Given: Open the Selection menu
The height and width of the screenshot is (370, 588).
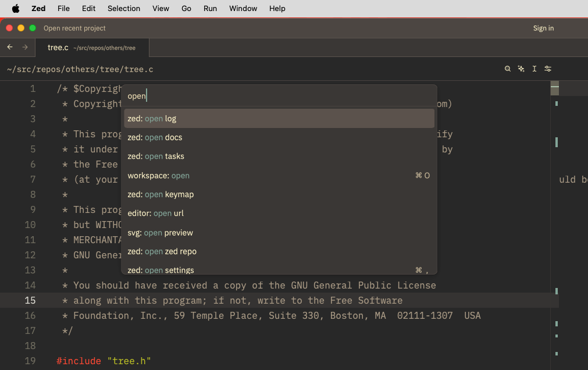Looking at the screenshot, I should (124, 8).
